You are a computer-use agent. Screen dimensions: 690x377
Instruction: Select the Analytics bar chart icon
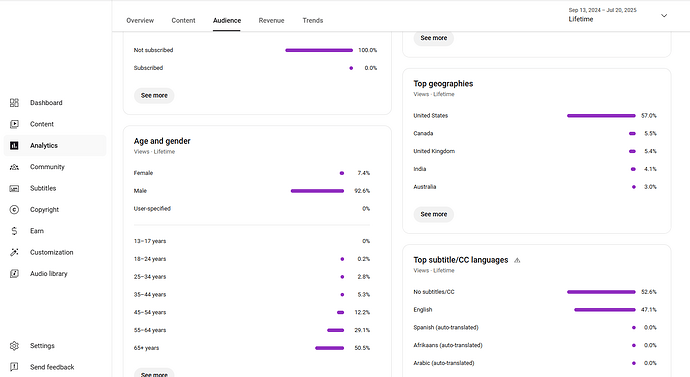coord(14,146)
